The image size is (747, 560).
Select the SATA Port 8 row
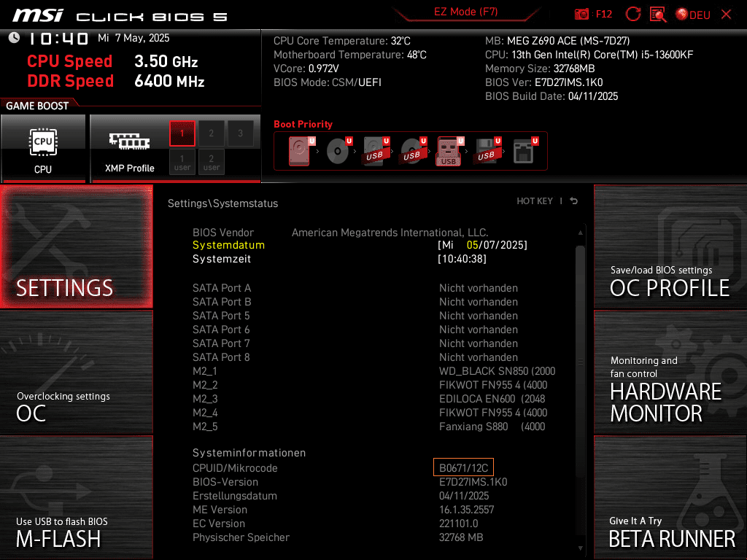tap(355, 357)
